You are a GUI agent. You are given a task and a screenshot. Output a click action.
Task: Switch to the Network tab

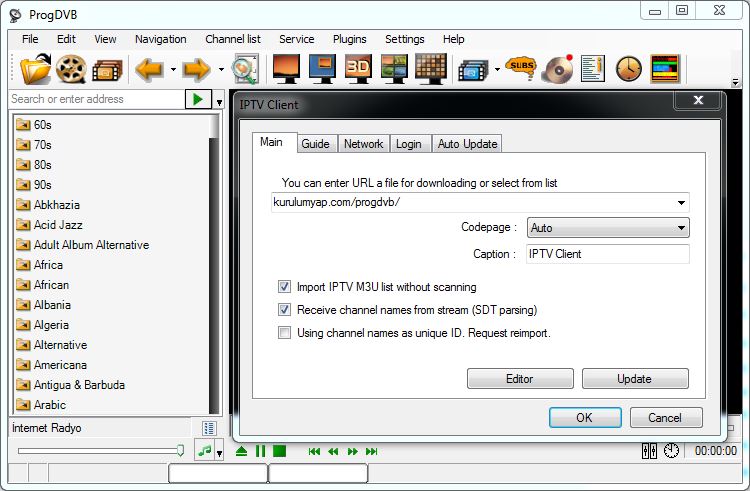364,144
